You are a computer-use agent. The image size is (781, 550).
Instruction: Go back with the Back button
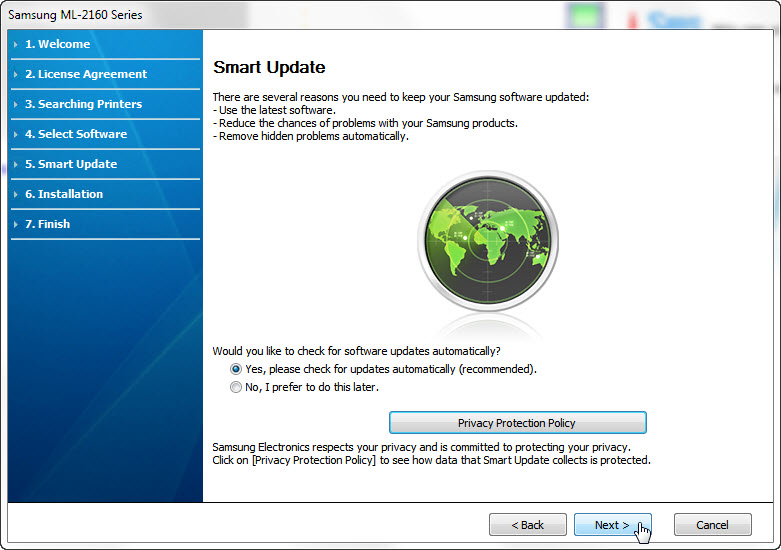point(527,525)
